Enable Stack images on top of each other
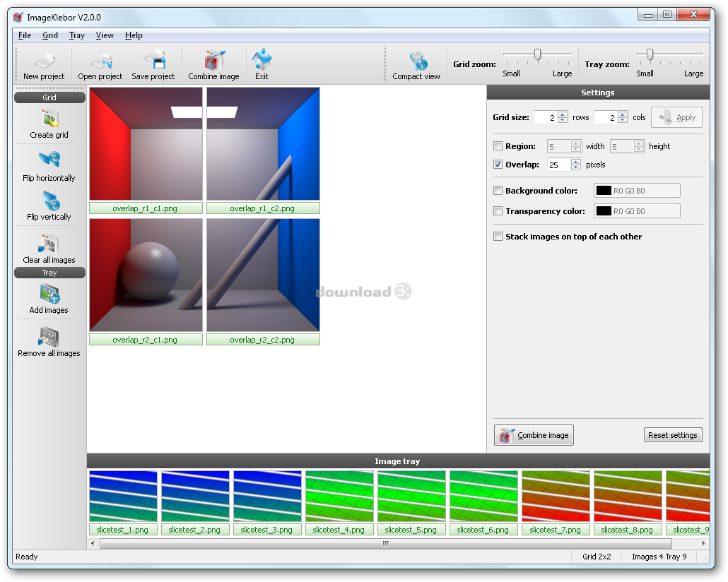Viewport: 728px width, 582px height. point(498,237)
